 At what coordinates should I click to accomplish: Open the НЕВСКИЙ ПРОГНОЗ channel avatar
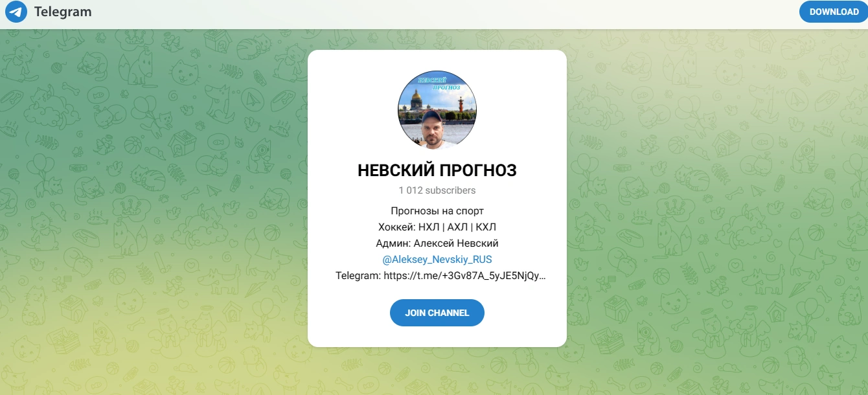pyautogui.click(x=437, y=109)
